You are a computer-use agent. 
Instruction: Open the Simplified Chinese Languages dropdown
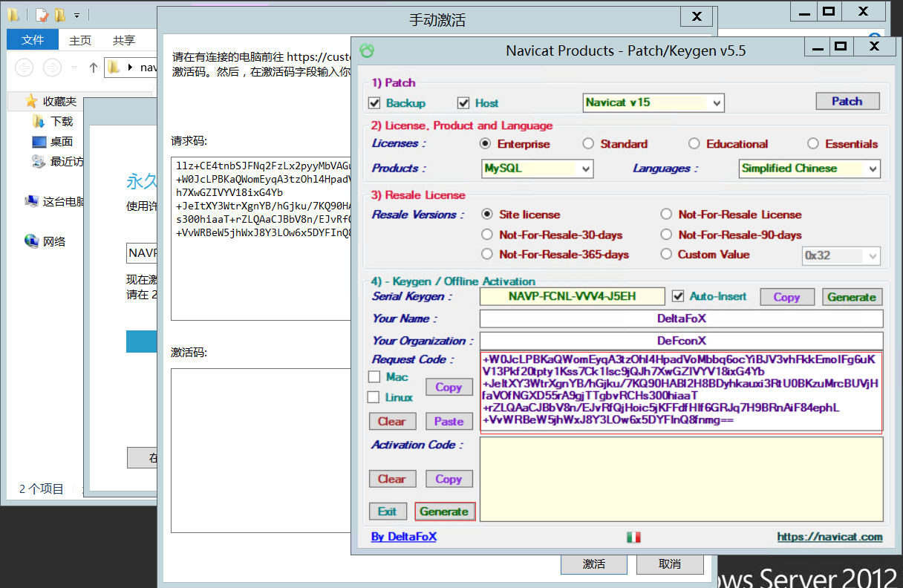point(809,169)
